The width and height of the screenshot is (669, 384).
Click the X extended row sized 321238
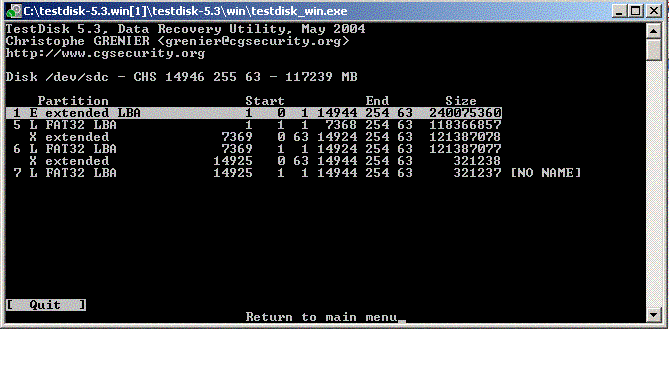pyautogui.click(x=265, y=161)
